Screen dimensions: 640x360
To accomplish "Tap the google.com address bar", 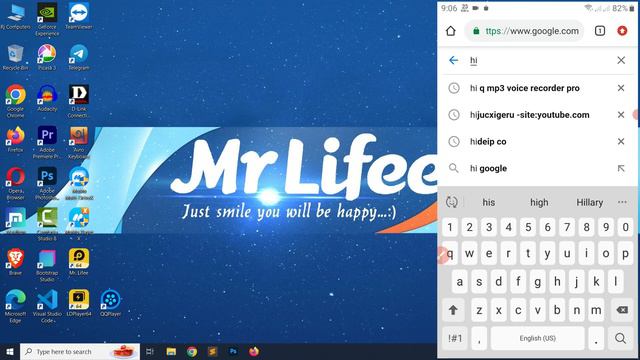I will pos(524,31).
